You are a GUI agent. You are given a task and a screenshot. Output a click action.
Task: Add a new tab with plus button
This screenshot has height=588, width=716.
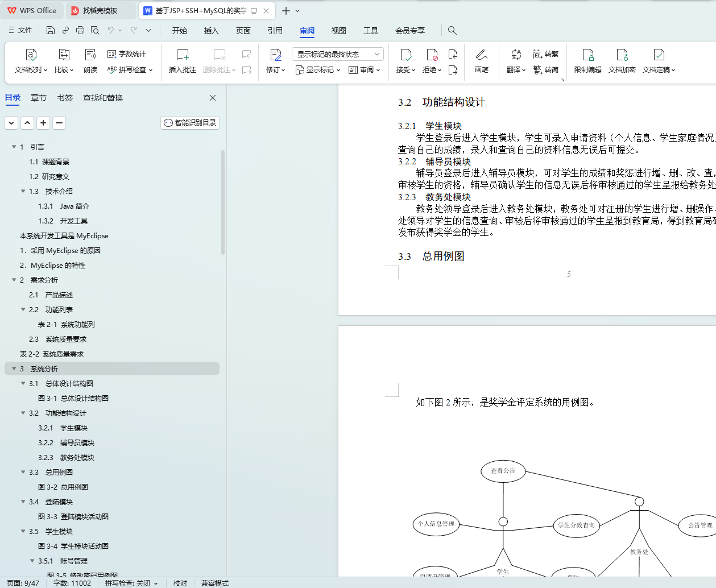(286, 11)
